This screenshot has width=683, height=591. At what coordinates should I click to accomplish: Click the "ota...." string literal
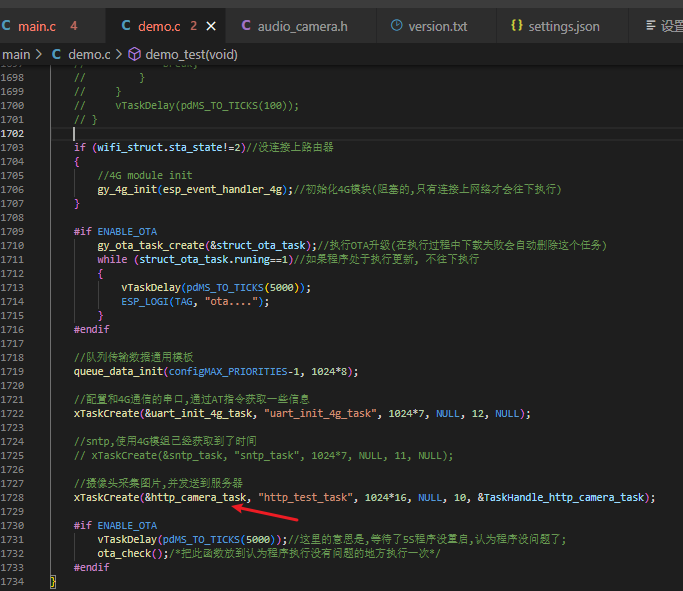coord(231,301)
